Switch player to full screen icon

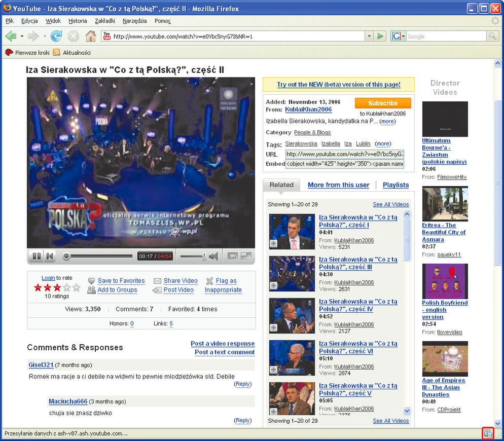click(246, 256)
